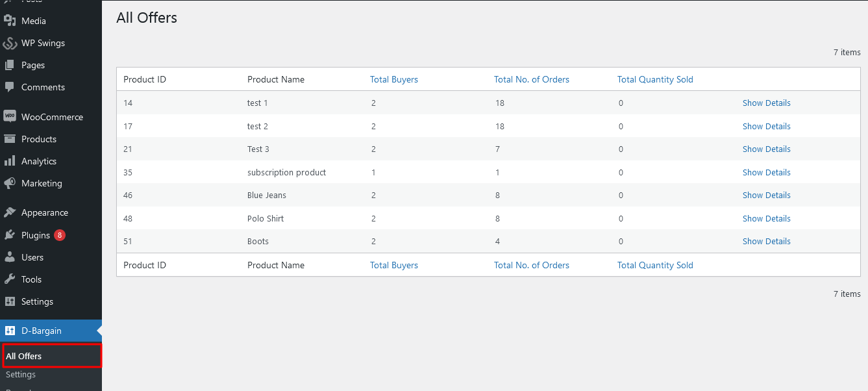The image size is (868, 391).
Task: Select the Marketing megaphone icon
Action: pyautogui.click(x=11, y=183)
